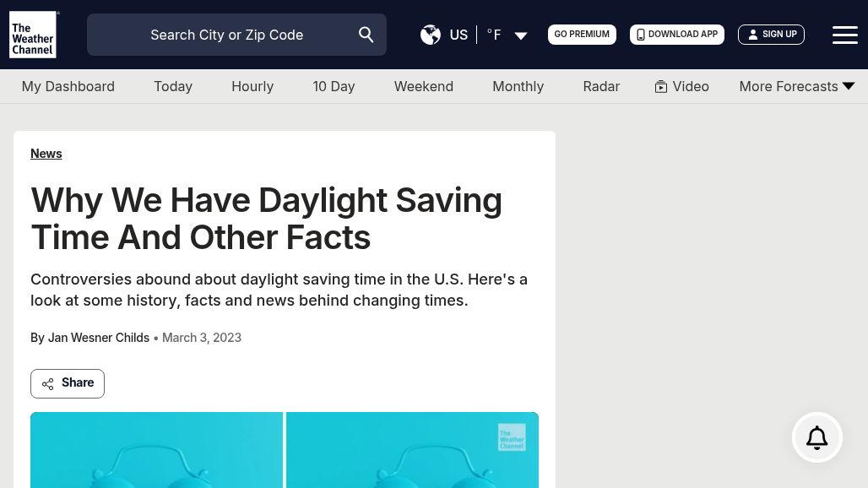Follow the News breadcrumb link
Screen dimensions: 868x488
(x=46, y=154)
